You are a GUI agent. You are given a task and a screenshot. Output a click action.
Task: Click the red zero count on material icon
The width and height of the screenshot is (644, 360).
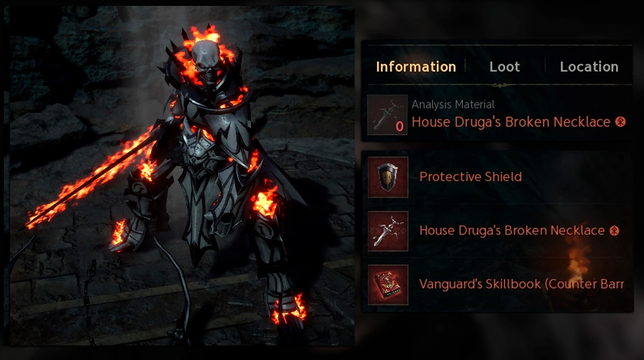[400, 127]
